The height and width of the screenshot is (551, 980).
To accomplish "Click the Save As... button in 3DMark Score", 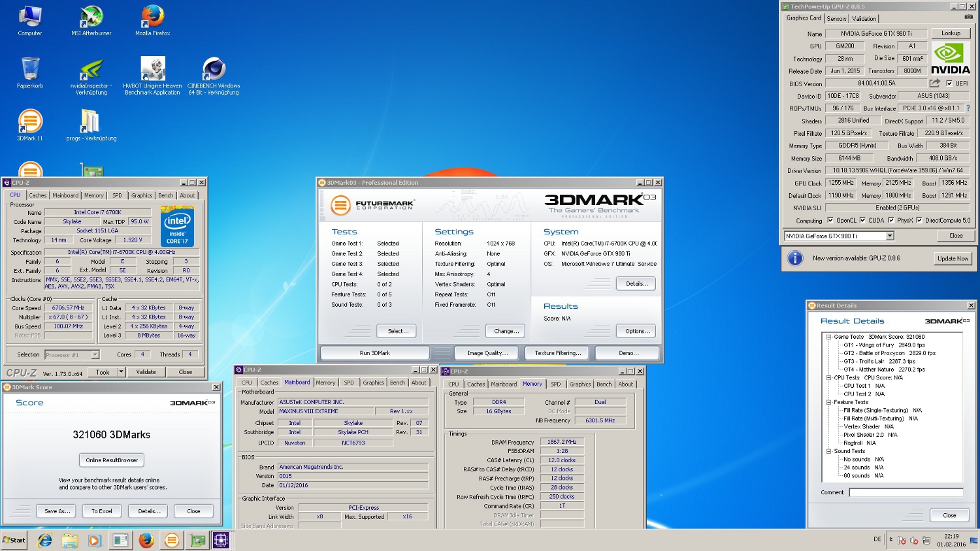I will (x=57, y=511).
